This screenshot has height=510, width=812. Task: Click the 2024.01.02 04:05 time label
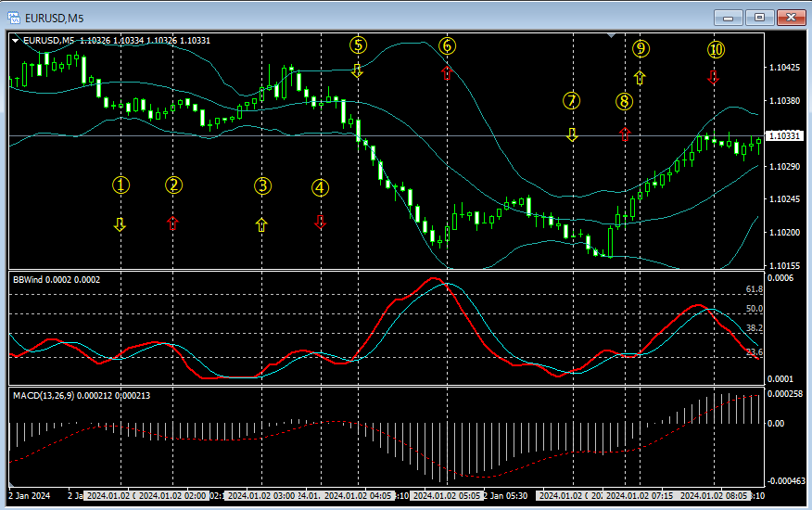[x=358, y=495]
